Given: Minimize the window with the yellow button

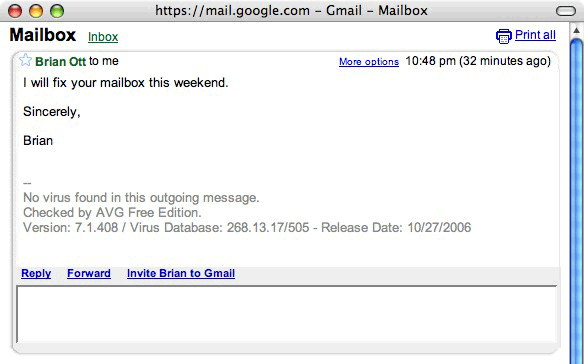Looking at the screenshot, I should [x=36, y=11].
